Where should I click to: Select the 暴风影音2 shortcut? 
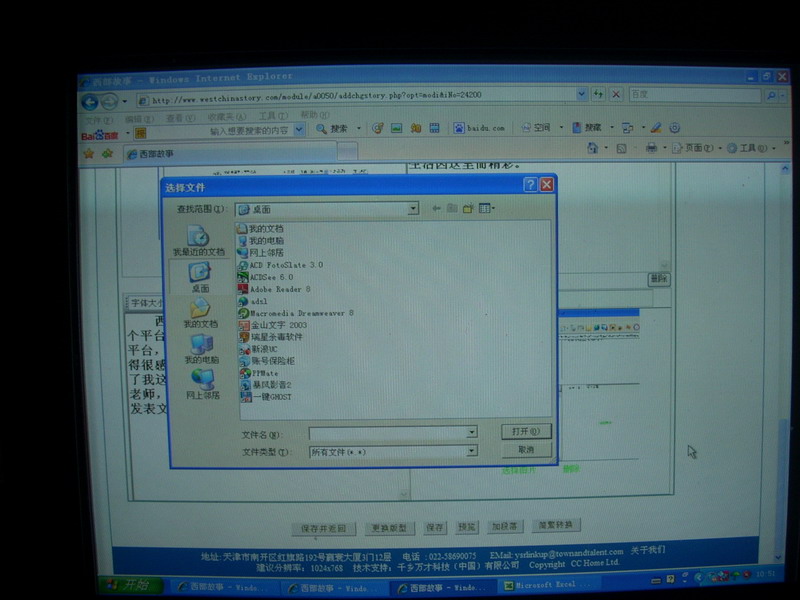266,385
